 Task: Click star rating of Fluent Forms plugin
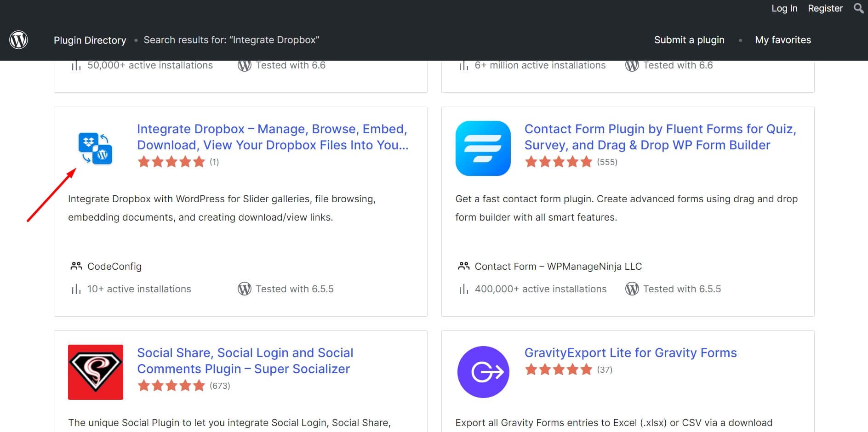pos(559,162)
